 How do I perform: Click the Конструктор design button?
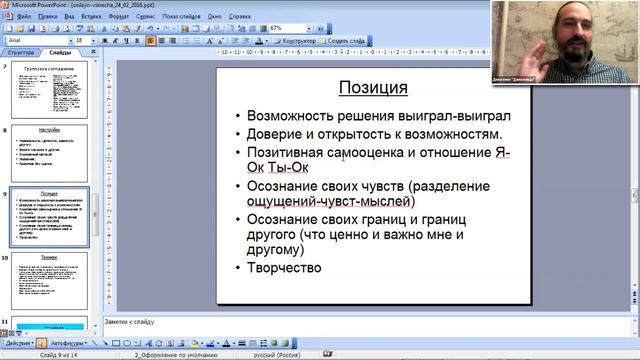(x=296, y=41)
